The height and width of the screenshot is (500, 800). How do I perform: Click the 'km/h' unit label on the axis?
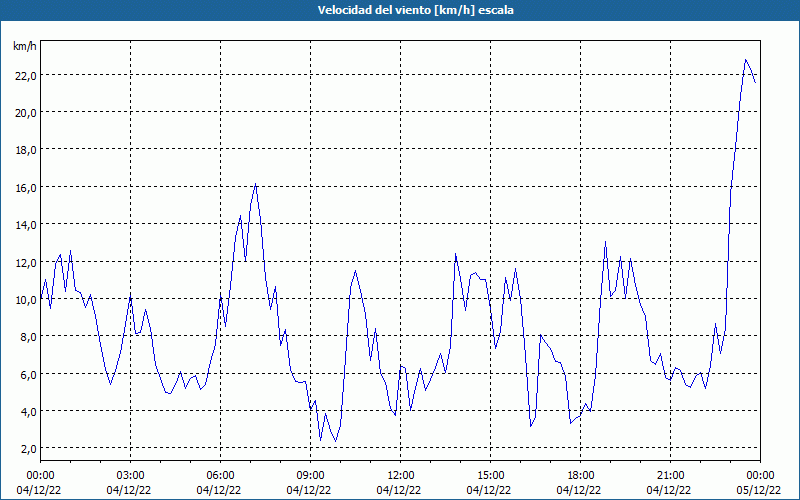(25, 46)
